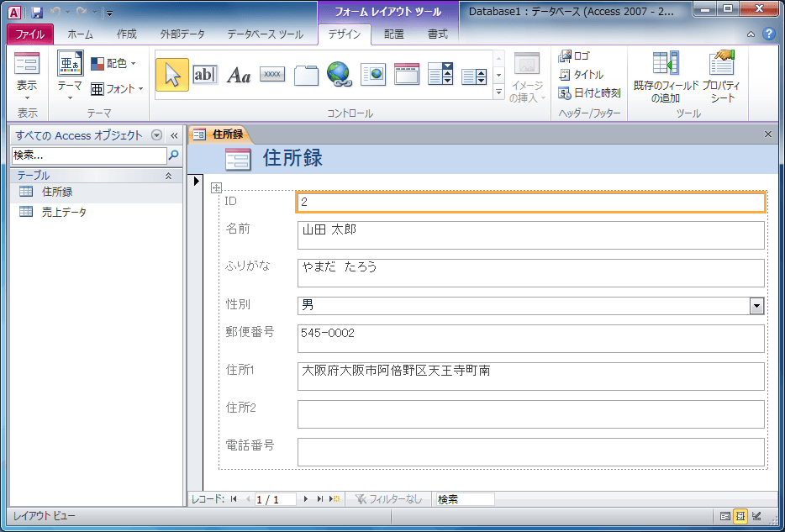
Task: Click the ふりがな field
Action: (530, 273)
